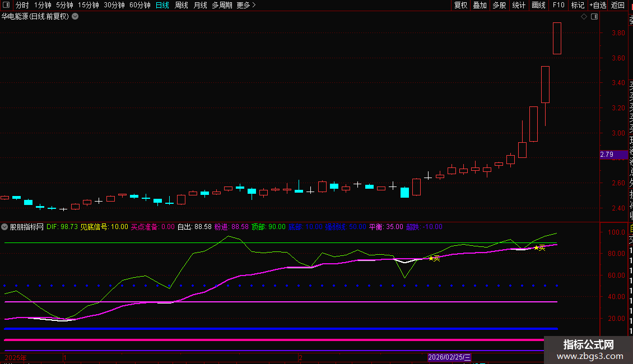Select the 1分钟 period
This screenshot has width=633, height=364.
pyautogui.click(x=43, y=5)
